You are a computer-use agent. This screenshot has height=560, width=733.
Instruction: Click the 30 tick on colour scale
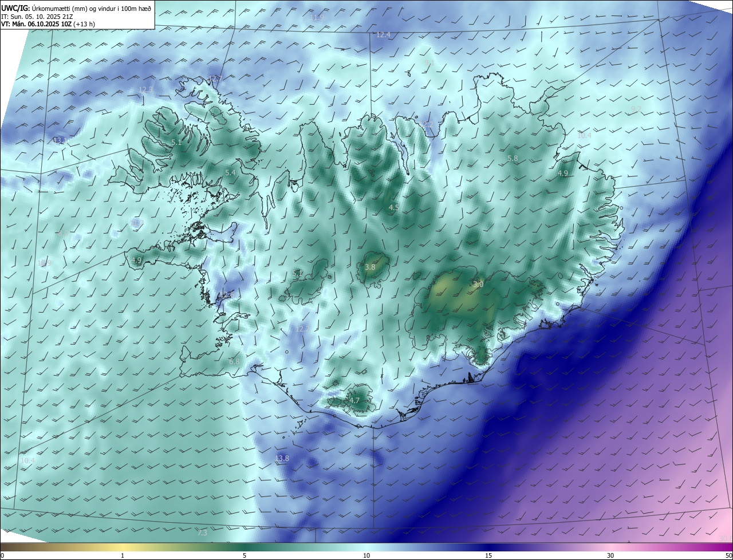(x=610, y=555)
